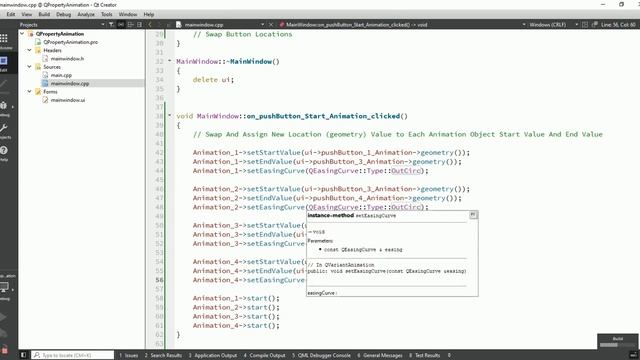Show the Test Results pane
Image resolution: width=640 pixels, height=360 pixels.
[x=424, y=355]
